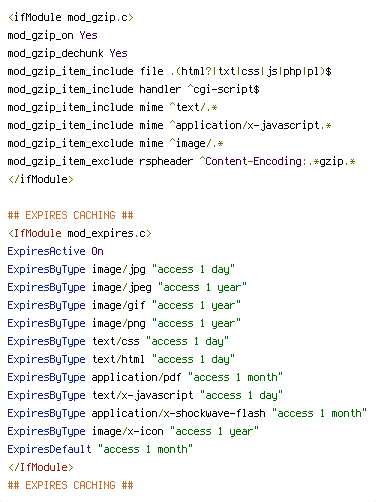Click the ExpiresDefault access 1 month line
This screenshot has height=502, width=376.
[x=100, y=449]
